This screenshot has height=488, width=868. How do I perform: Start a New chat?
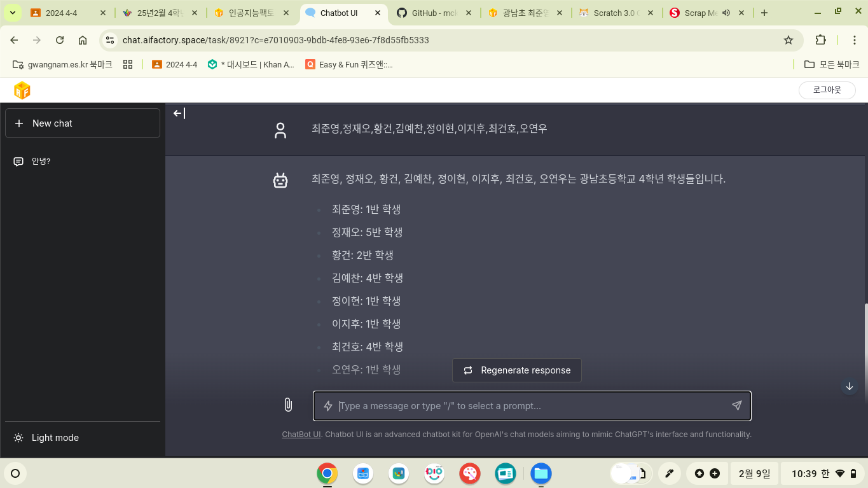[x=83, y=123]
